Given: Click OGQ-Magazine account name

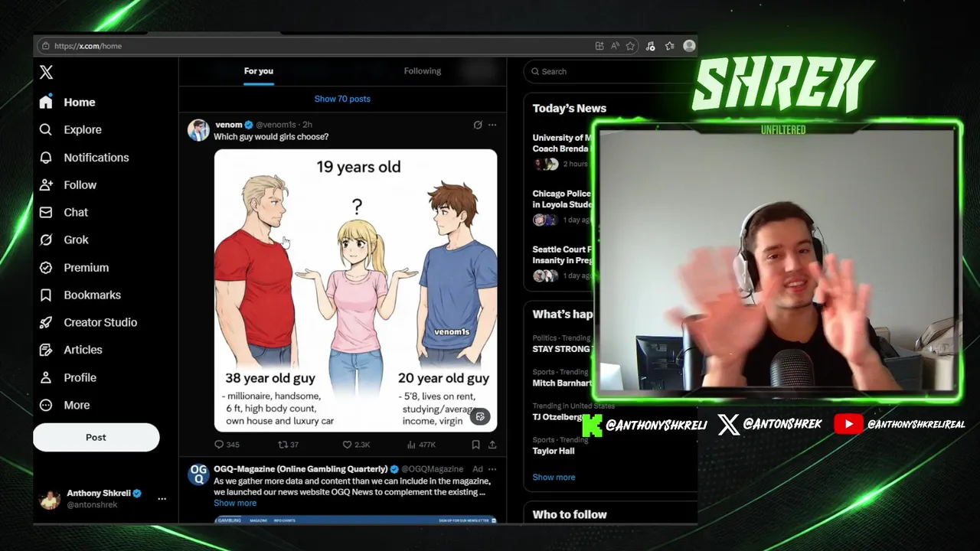Looking at the screenshot, I should pyautogui.click(x=301, y=469).
